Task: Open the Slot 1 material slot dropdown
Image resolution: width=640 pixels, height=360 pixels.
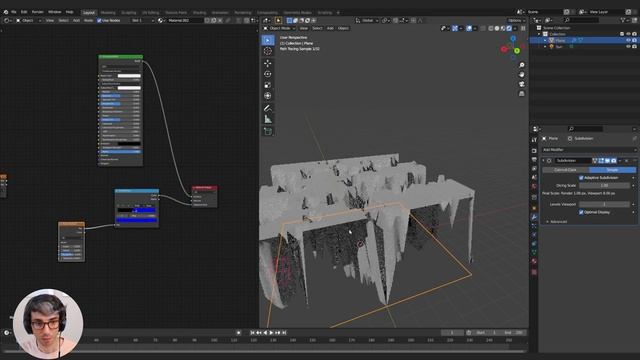Action: [142, 20]
